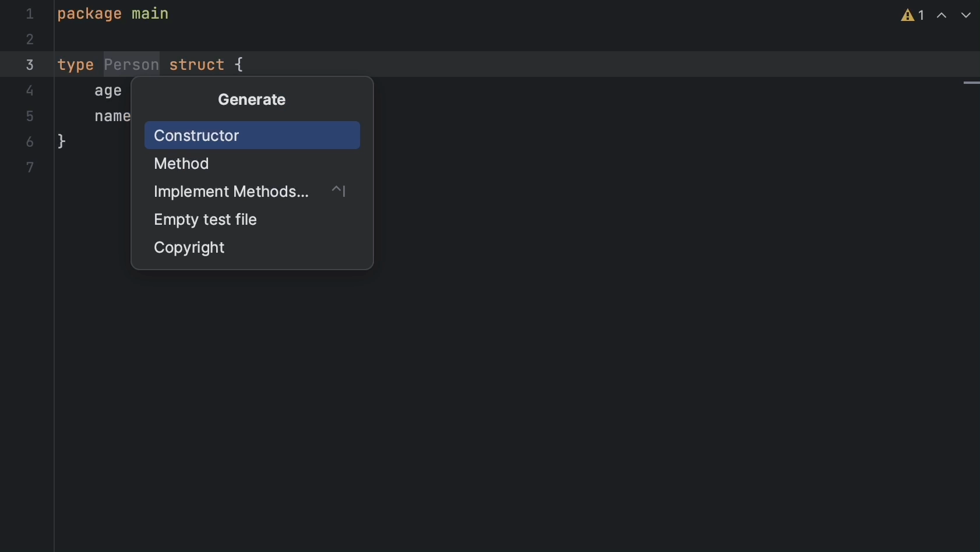
Task: Place the cursor on the 'package' keyword
Action: coord(89,14)
